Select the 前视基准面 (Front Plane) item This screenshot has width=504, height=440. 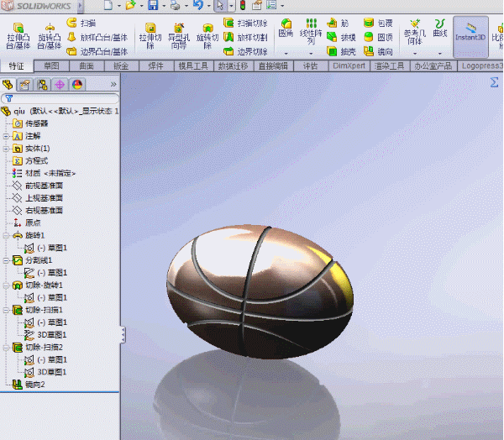(x=38, y=186)
